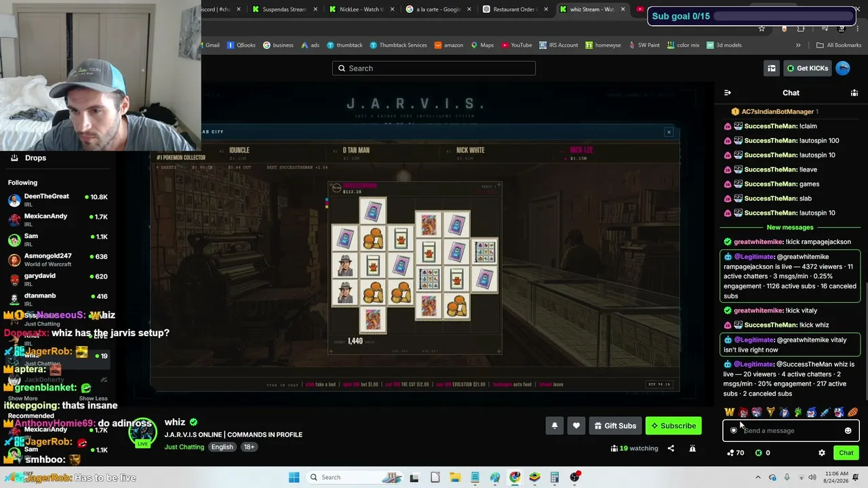Close the slab game overlay
This screenshot has height=488, width=868.
(669, 132)
